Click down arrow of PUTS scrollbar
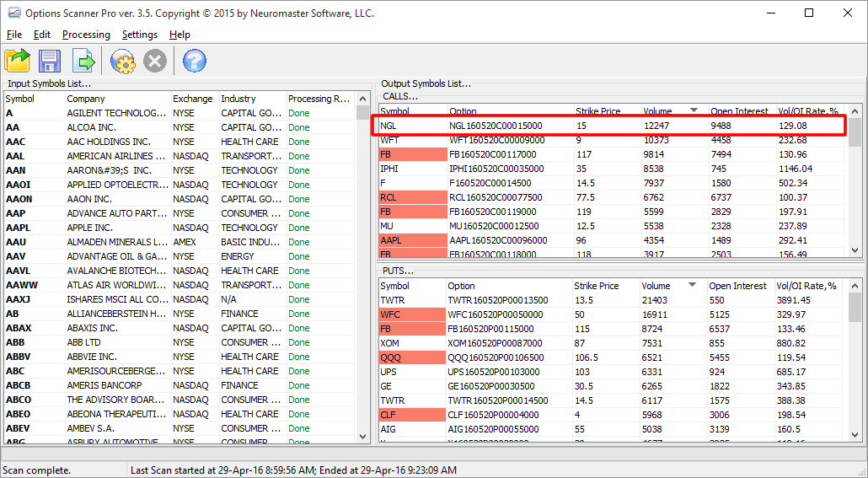The image size is (868, 478). click(855, 435)
